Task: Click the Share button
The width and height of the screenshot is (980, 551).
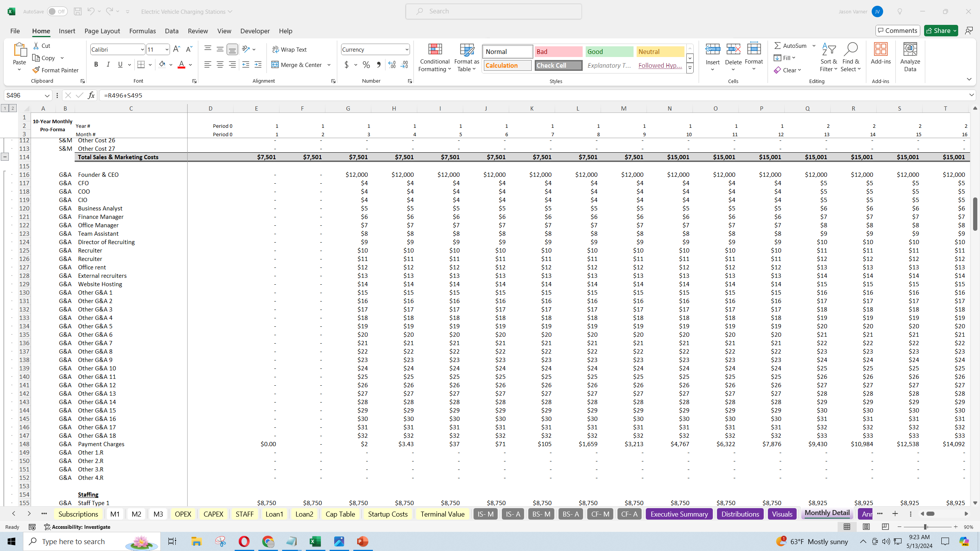Action: (941, 31)
